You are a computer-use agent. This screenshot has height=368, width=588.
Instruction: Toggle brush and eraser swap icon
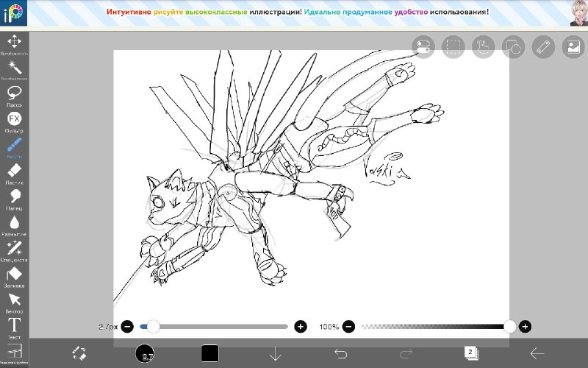point(79,353)
